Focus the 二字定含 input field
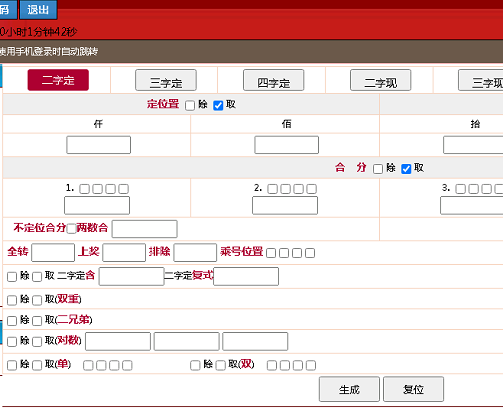The height and width of the screenshot is (408, 504). click(x=131, y=276)
